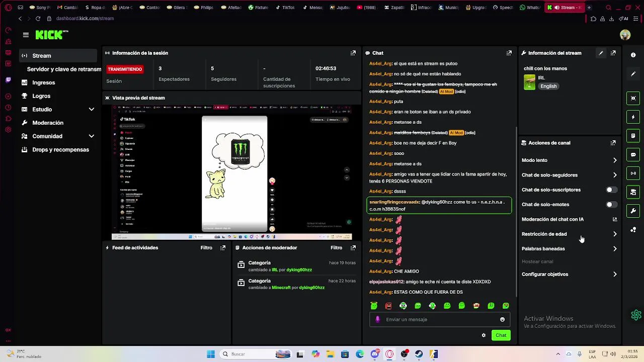Pop out the Chat panel
The image size is (644, 362).
tap(509, 53)
